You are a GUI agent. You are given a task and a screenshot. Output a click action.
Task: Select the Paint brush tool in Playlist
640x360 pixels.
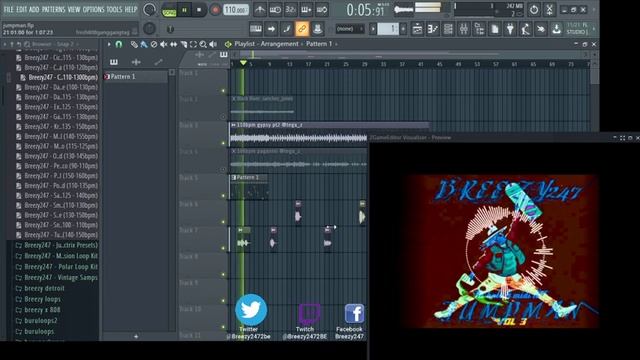pos(144,44)
